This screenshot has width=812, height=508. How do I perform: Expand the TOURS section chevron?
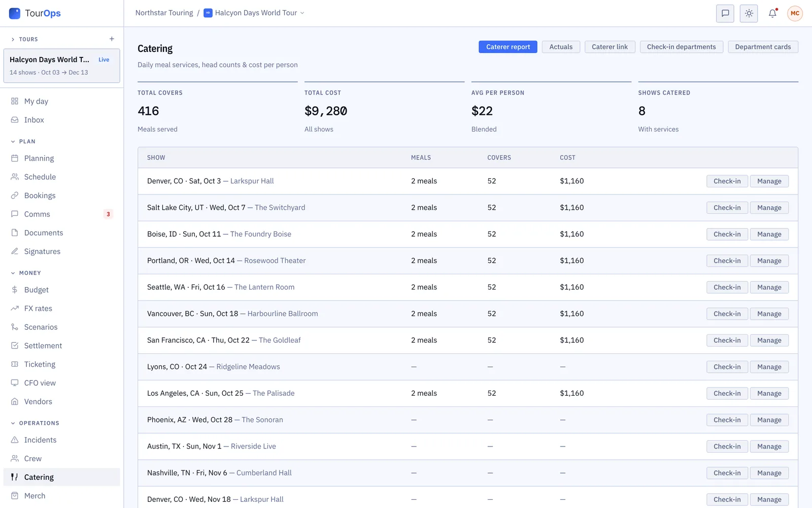(x=13, y=39)
